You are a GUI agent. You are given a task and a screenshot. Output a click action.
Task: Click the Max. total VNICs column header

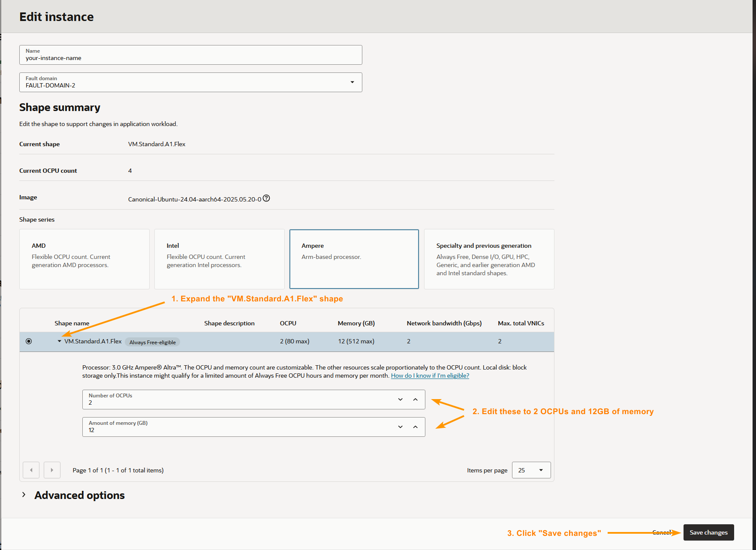click(x=521, y=323)
